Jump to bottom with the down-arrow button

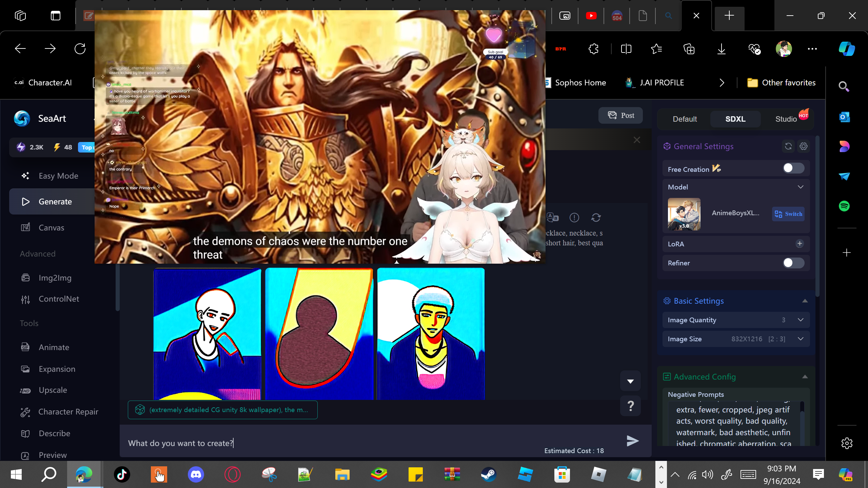pos(630,381)
